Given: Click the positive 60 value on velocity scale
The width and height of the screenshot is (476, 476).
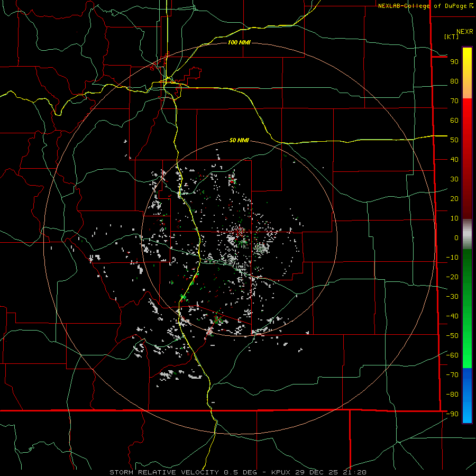Looking at the screenshot, I should point(454,121).
